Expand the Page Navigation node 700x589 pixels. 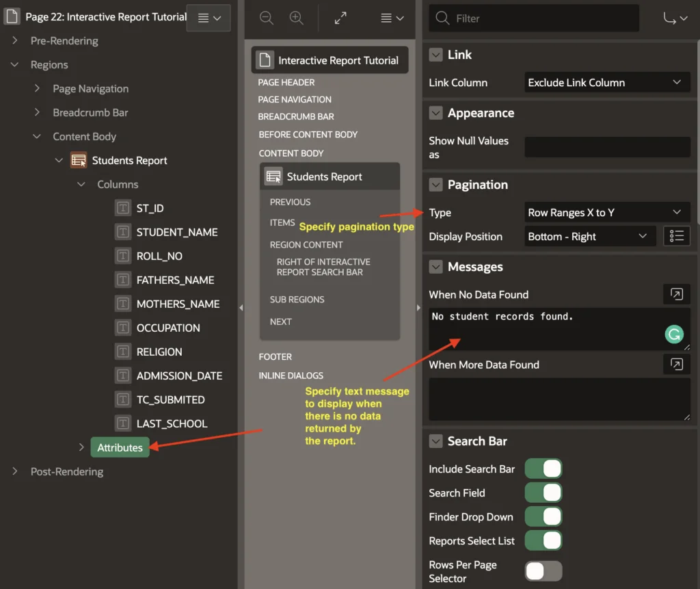click(x=38, y=88)
